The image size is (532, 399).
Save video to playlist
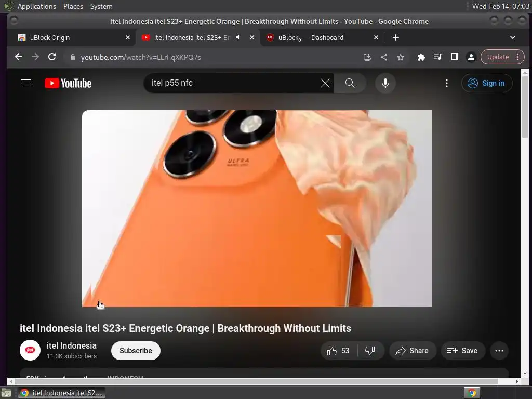[x=462, y=351]
